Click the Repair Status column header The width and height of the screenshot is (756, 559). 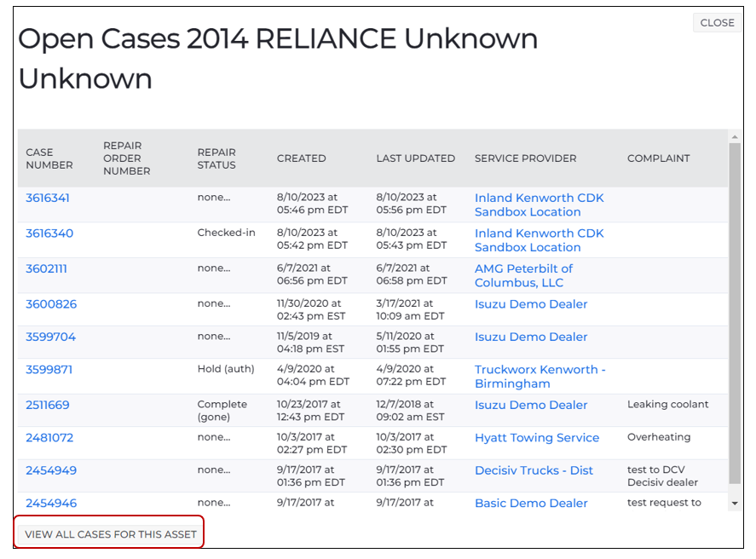coord(216,158)
